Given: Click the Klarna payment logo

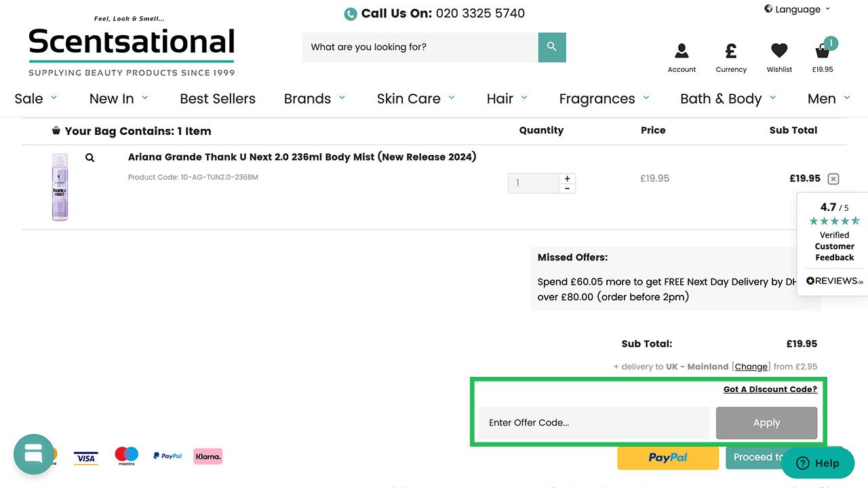Looking at the screenshot, I should click(208, 456).
